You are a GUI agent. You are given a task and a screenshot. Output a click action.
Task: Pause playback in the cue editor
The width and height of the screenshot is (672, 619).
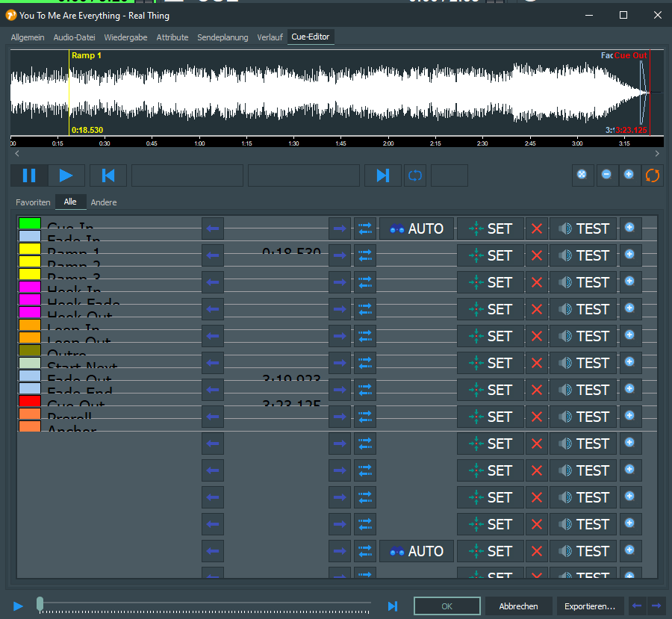[29, 175]
